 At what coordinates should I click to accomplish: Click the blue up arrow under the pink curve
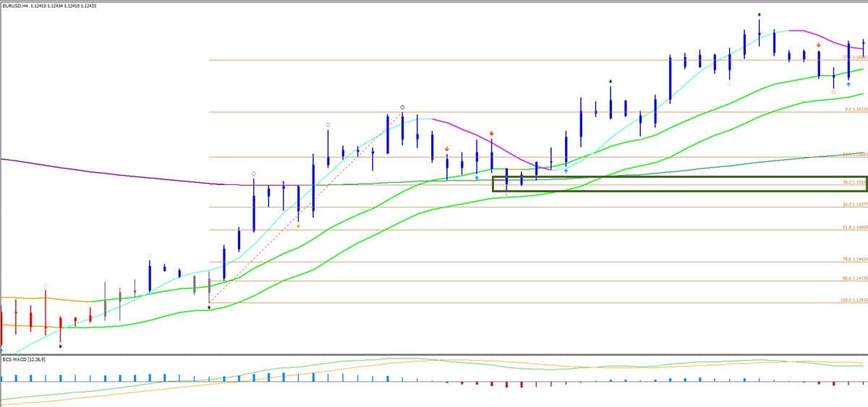pos(477,177)
